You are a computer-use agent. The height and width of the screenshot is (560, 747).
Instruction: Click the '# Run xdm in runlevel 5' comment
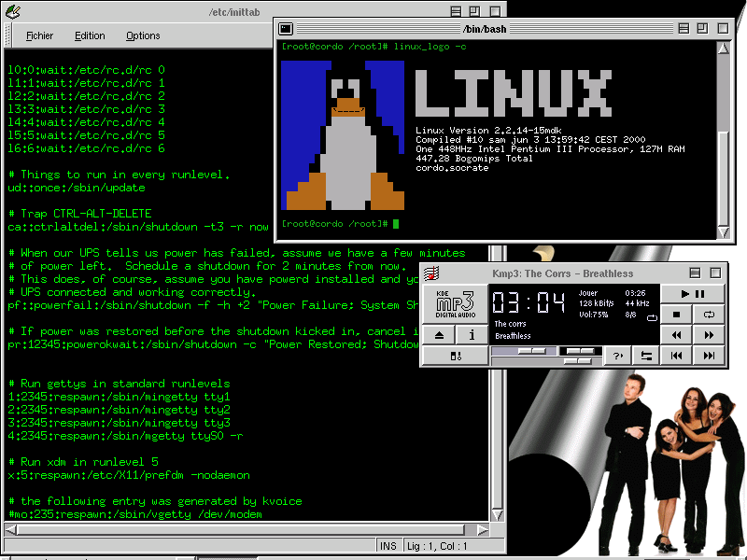point(83,462)
